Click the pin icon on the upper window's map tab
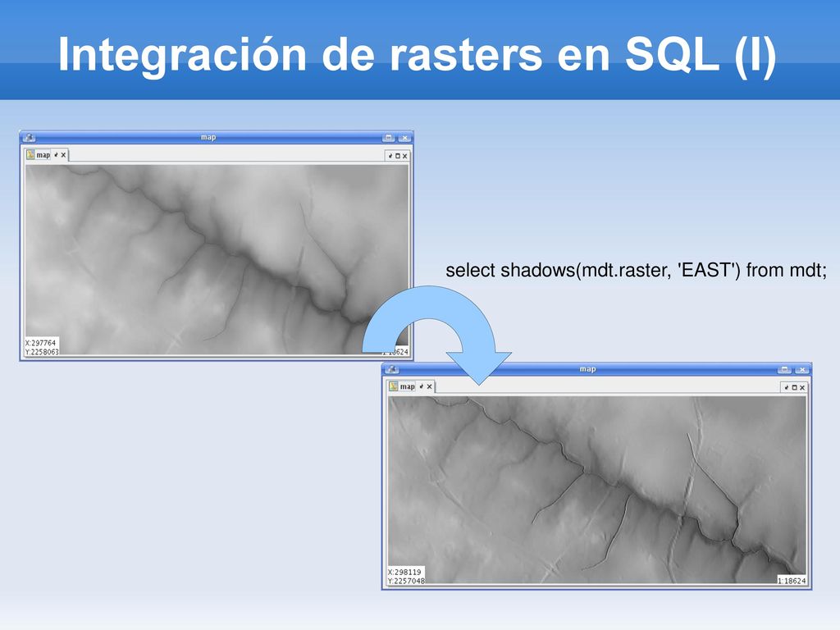This screenshot has height=630, width=840. (56, 155)
